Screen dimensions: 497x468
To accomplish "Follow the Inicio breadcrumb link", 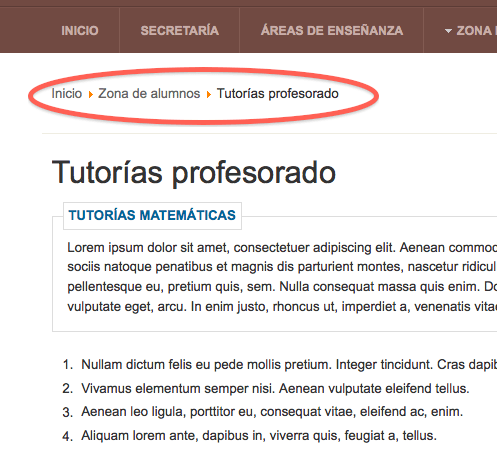I will pos(67,94).
